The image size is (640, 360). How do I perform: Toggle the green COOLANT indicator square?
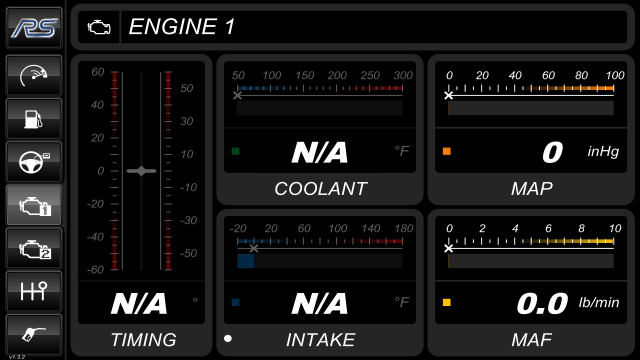pos(236,151)
